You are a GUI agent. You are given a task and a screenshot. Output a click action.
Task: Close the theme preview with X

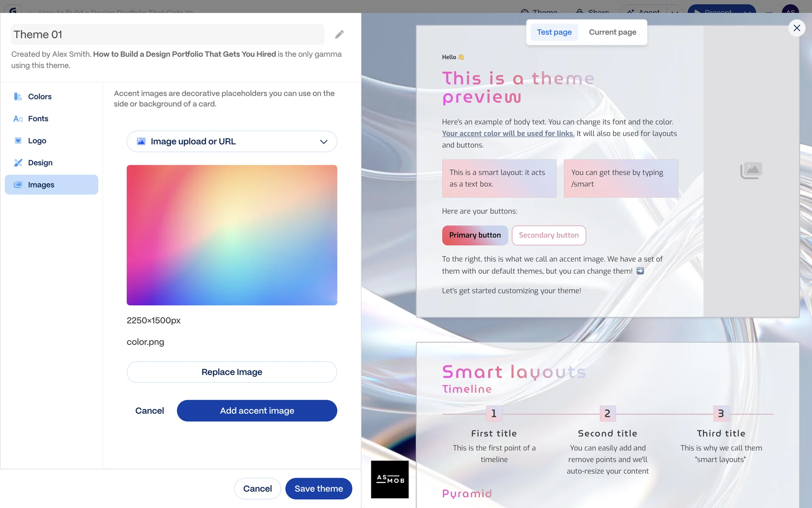click(x=797, y=28)
